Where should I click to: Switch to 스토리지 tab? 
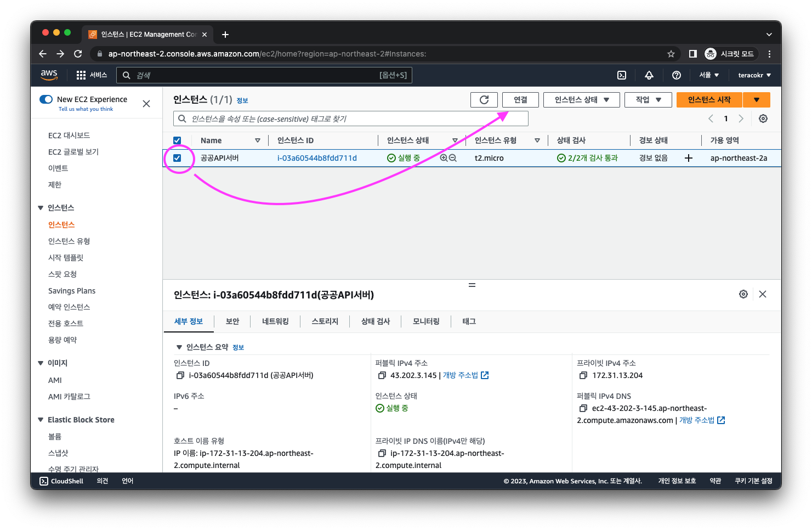tap(325, 322)
